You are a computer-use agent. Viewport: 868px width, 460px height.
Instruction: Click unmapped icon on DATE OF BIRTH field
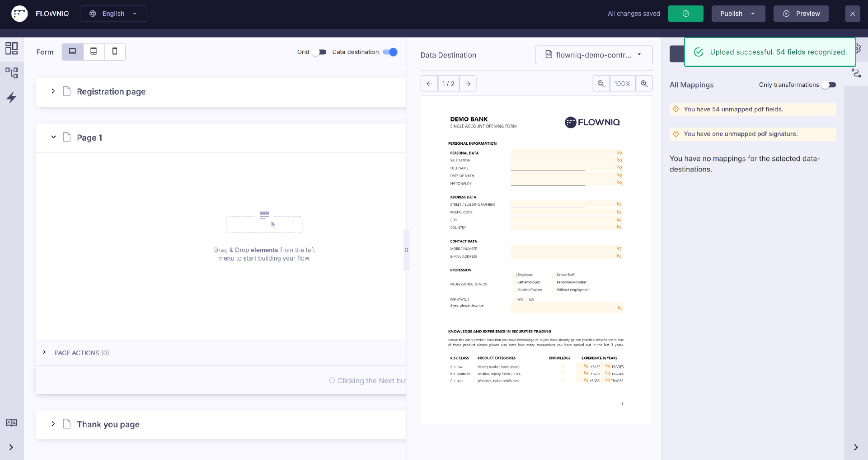tap(619, 175)
